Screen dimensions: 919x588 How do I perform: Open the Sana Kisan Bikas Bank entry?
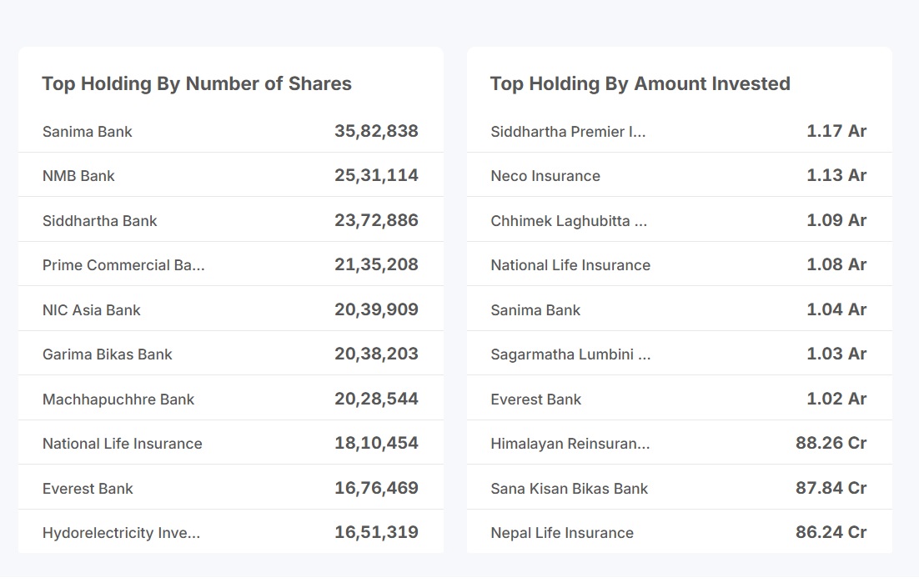570,489
